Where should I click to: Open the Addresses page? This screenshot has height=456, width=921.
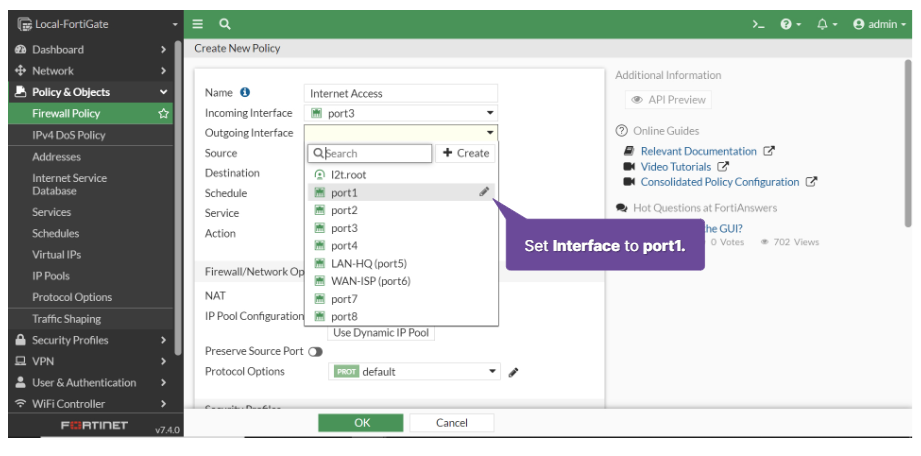click(x=56, y=156)
